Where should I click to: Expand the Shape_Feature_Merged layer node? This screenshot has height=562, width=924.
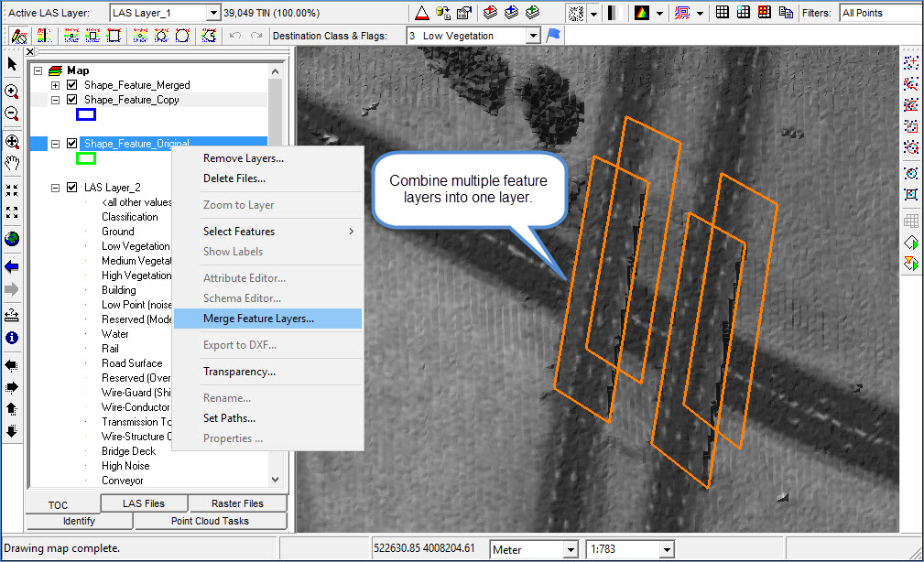pyautogui.click(x=55, y=85)
